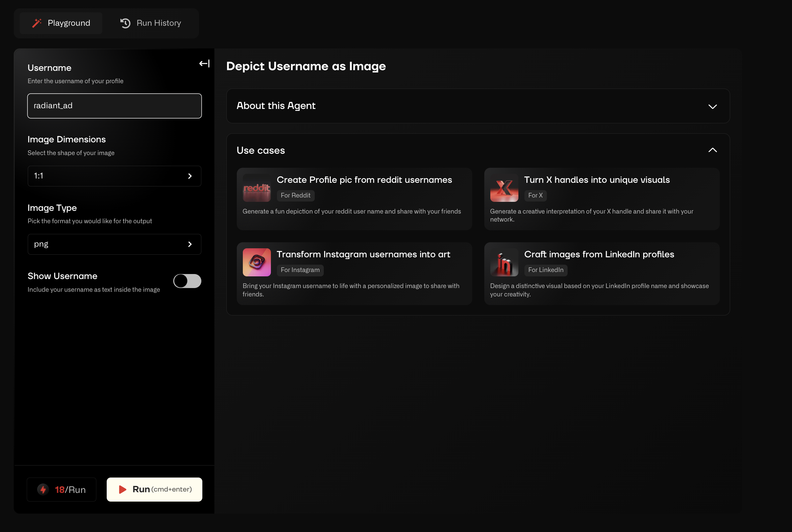This screenshot has height=532, width=792.
Task: Select the For Reddit tag
Action: 295,195
